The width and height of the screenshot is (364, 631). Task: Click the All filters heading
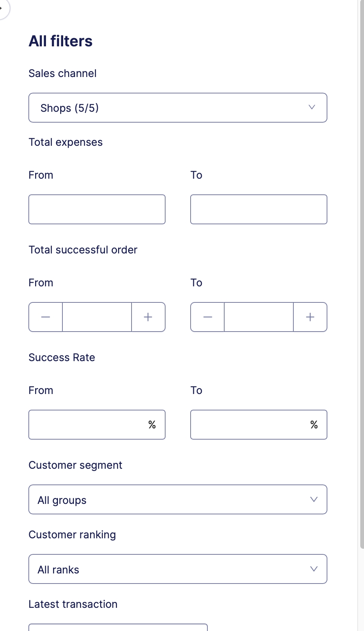61,41
